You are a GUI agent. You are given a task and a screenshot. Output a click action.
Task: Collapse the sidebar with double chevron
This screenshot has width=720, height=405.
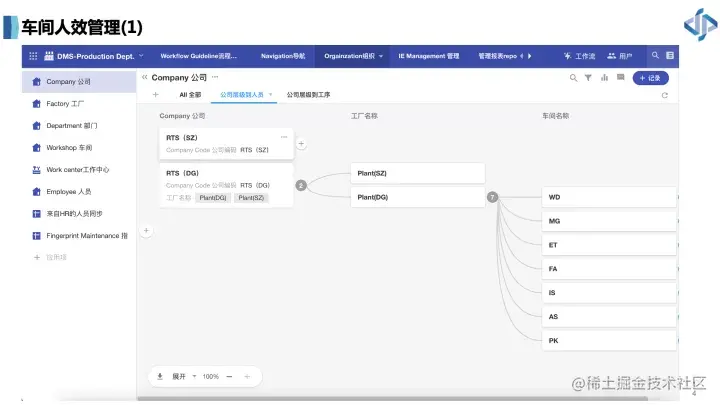tap(145, 77)
